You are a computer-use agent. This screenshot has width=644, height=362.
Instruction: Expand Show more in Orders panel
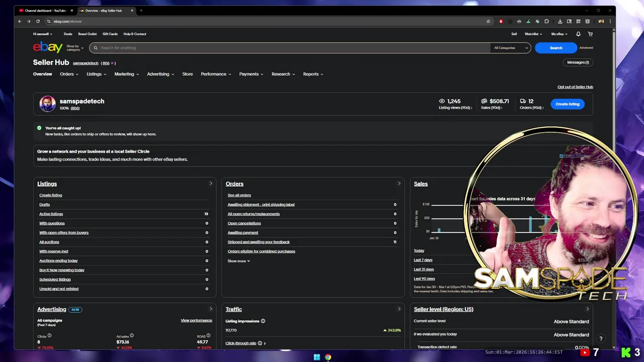tap(239, 261)
